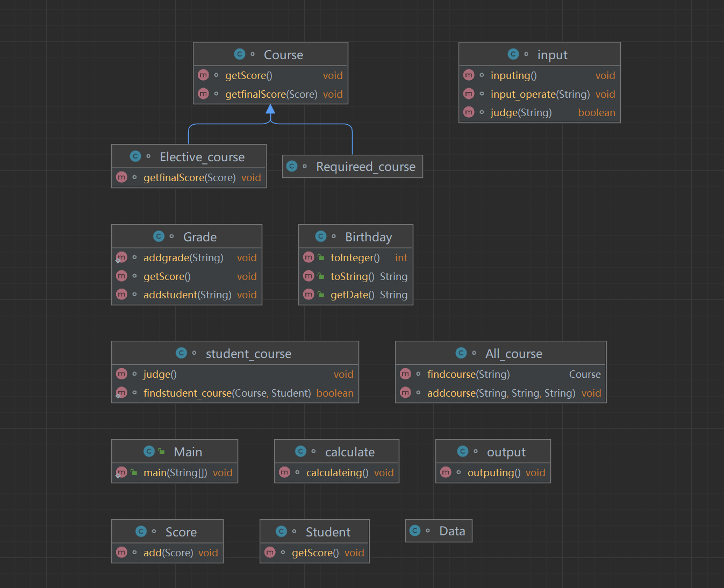Click the class icon beside Course
724x588 pixels.
(240, 54)
